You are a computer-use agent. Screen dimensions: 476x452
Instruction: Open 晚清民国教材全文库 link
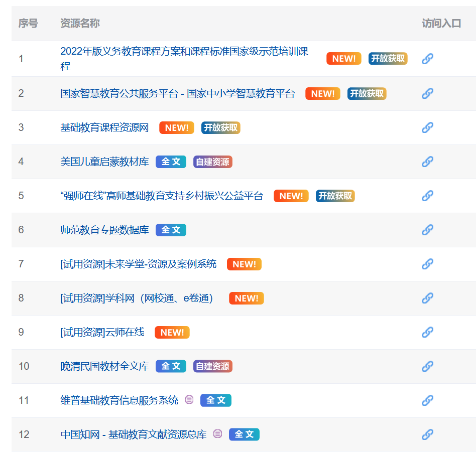pyautogui.click(x=104, y=366)
